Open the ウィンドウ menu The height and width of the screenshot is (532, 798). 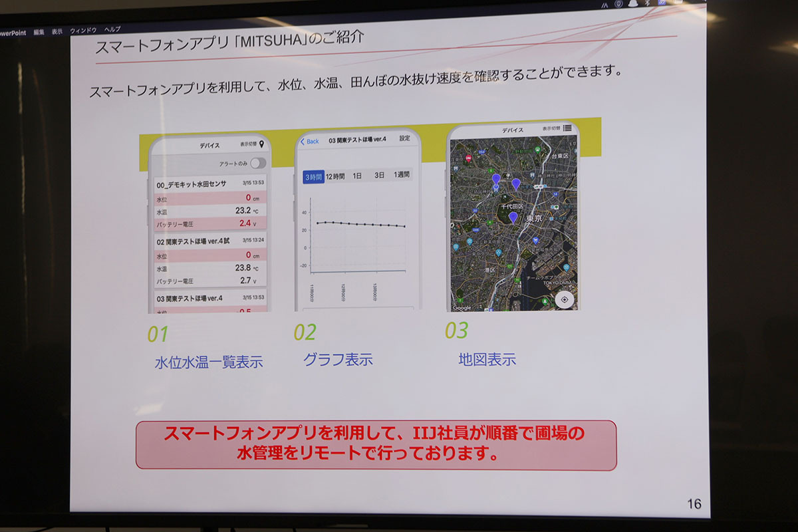(x=83, y=30)
